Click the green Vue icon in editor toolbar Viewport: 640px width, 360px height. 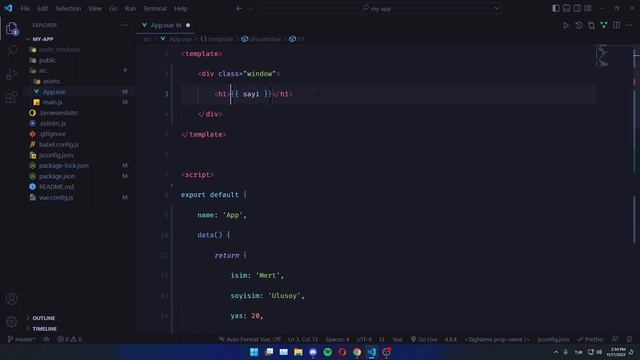(604, 25)
